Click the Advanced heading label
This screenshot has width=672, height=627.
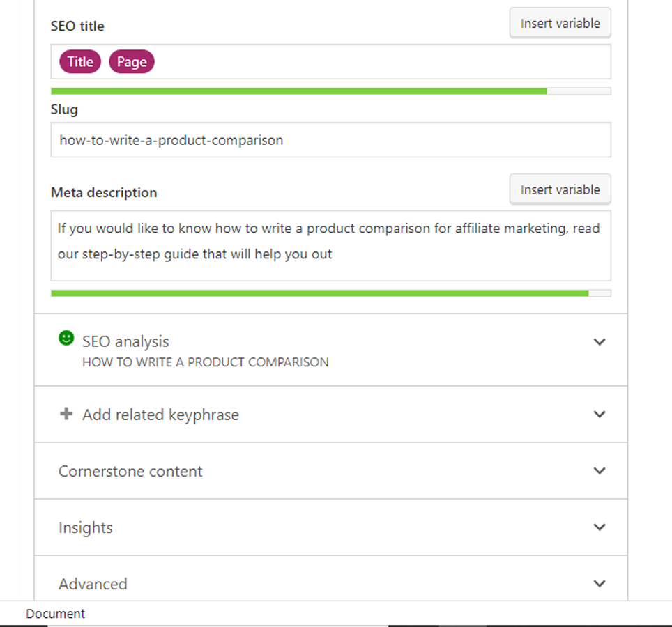coord(93,584)
